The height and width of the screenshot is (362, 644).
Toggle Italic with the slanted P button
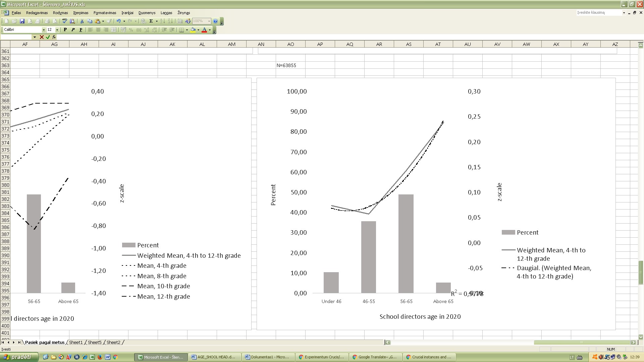(73, 30)
